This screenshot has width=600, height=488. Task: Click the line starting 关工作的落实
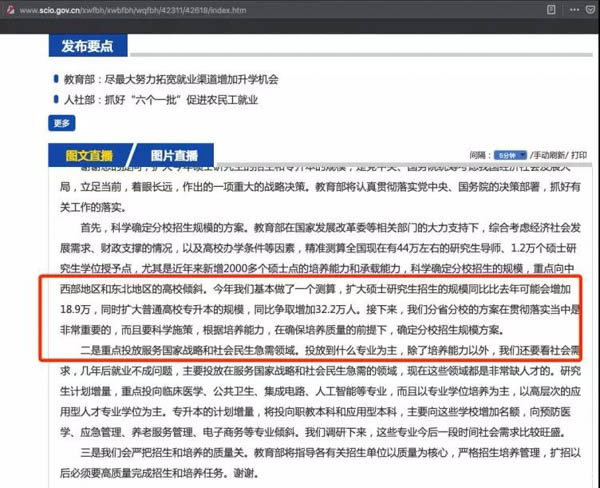(x=93, y=207)
